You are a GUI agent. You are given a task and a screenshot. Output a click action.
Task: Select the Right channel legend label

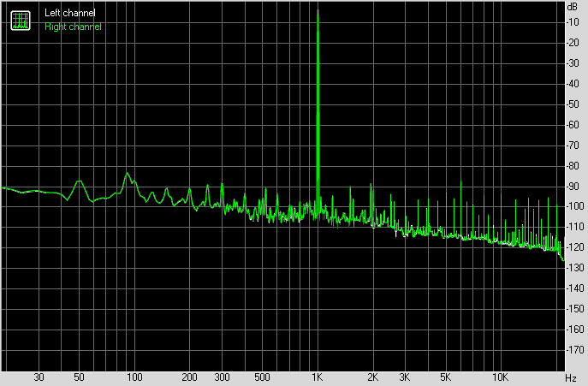[73, 27]
